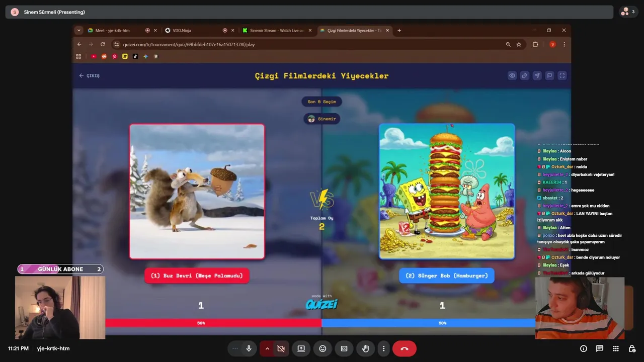
Task: Open the Chrome profile avatar S
Action: [552, 44]
